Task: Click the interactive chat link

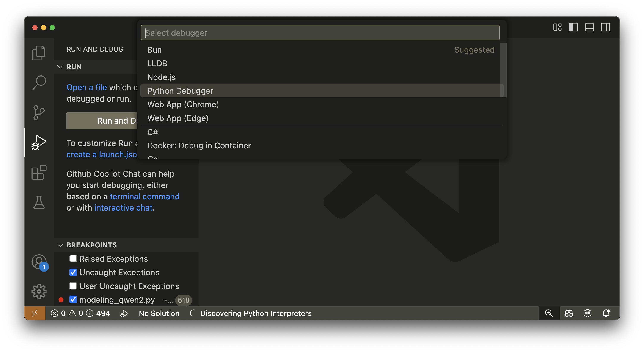Action: pyautogui.click(x=123, y=208)
